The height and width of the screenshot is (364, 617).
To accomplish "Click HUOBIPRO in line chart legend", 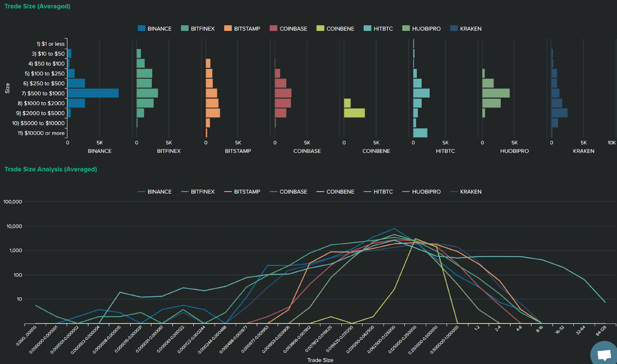I will [421, 192].
